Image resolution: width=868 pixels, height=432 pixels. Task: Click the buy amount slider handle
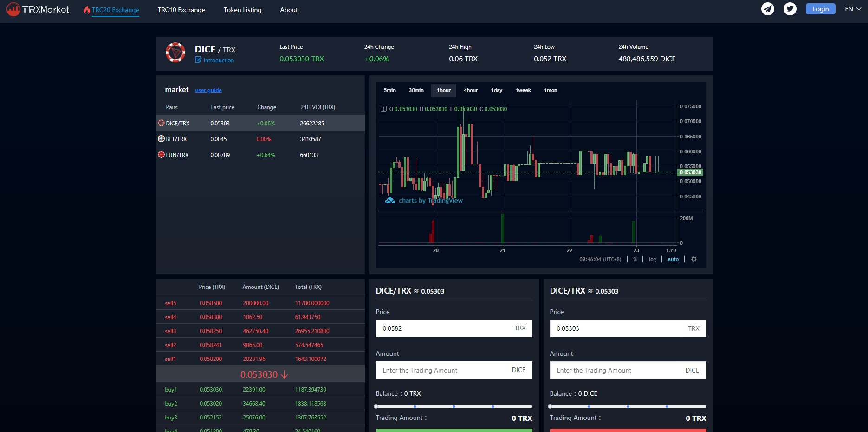pyautogui.click(x=376, y=406)
